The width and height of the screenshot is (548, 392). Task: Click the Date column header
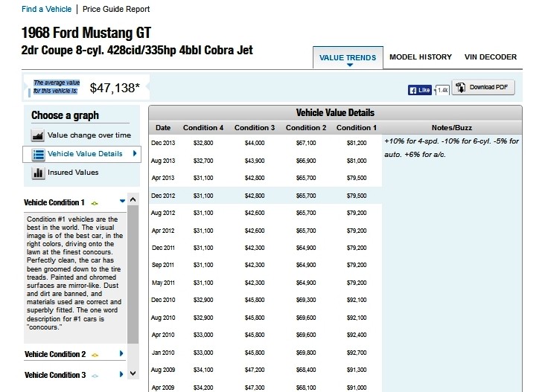coord(163,128)
